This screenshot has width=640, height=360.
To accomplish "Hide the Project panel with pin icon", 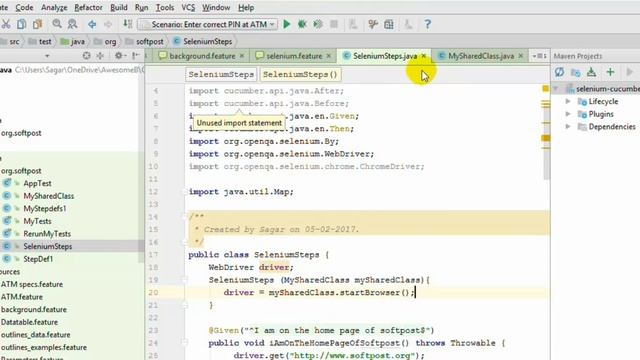I will pos(136,56).
